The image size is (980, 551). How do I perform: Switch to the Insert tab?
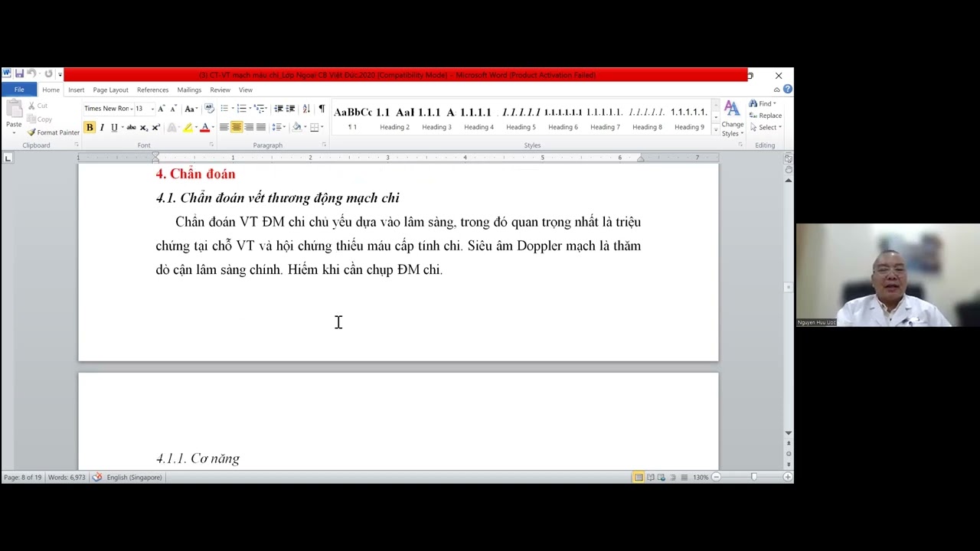pyautogui.click(x=76, y=90)
